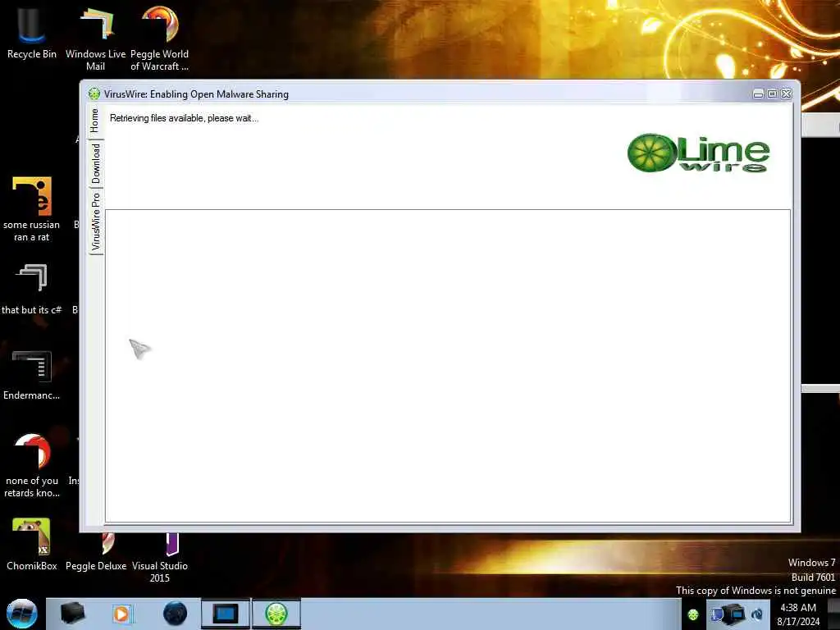Minimize the VirusWire window

tap(758, 94)
